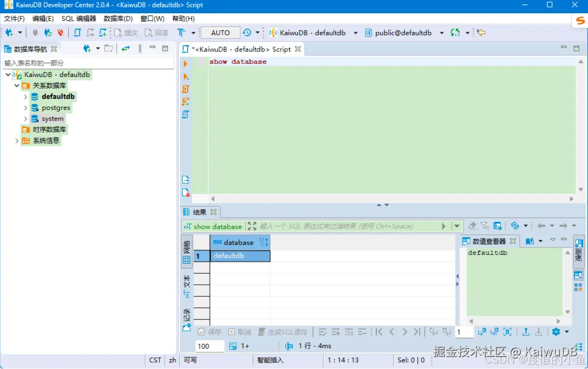Open the 文件(F) menu
This screenshot has width=588, height=369.
14,19
